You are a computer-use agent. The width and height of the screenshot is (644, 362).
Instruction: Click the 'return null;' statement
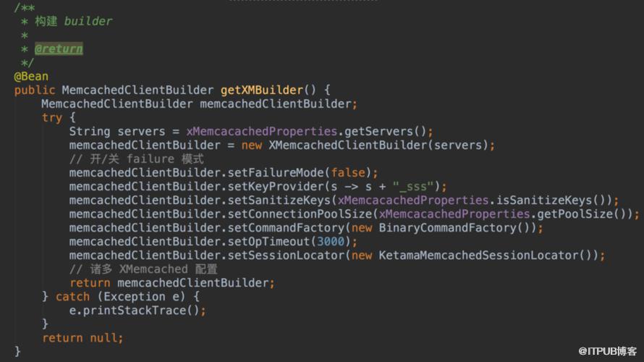[82, 338]
